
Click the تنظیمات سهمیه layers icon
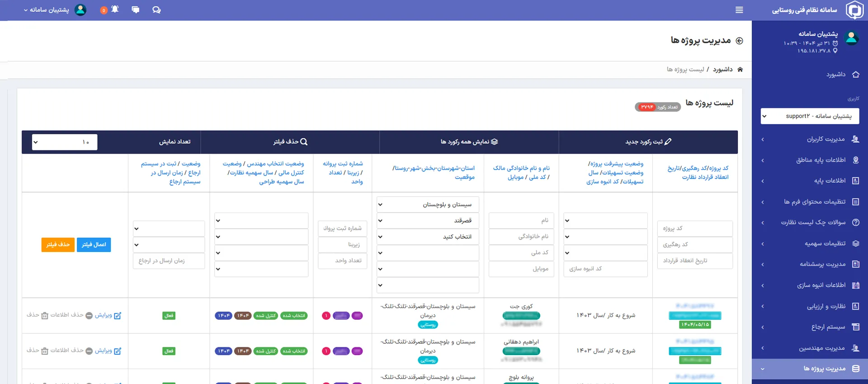pos(856,243)
